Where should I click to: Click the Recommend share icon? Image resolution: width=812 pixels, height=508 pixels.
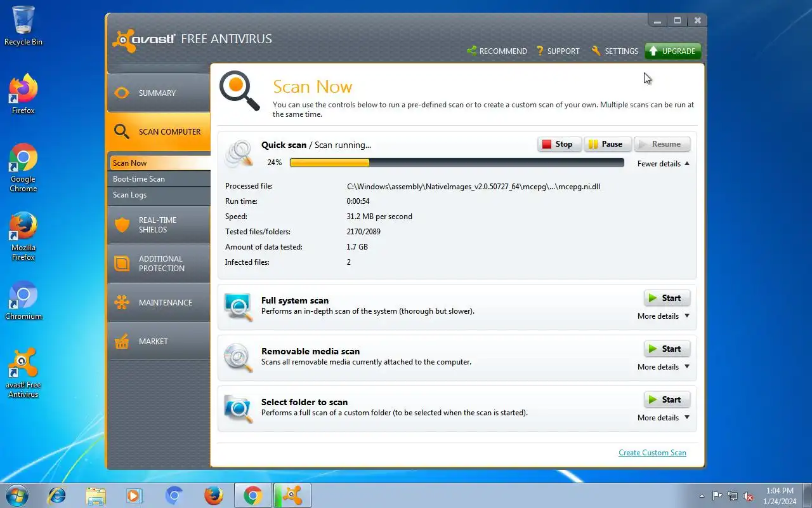[472, 51]
